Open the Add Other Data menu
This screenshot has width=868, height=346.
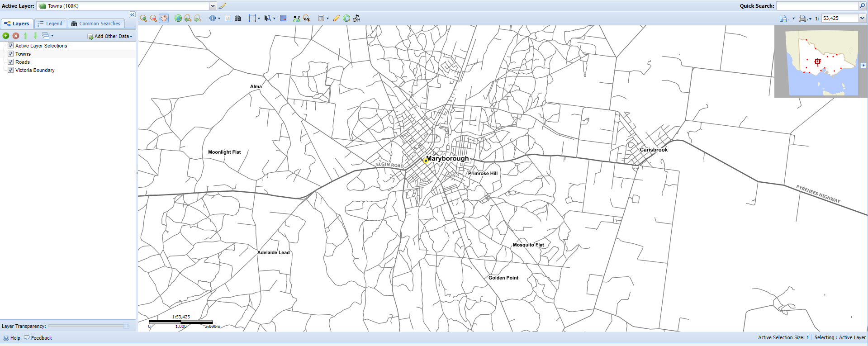[110, 36]
